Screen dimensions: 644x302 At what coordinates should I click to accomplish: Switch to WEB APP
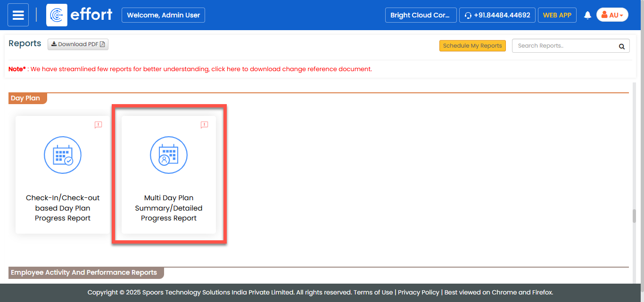tap(557, 15)
